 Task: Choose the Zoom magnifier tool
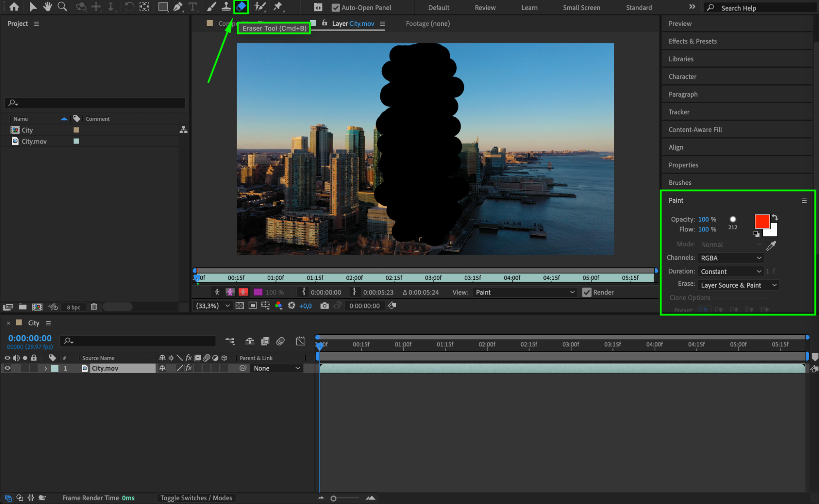coord(62,7)
